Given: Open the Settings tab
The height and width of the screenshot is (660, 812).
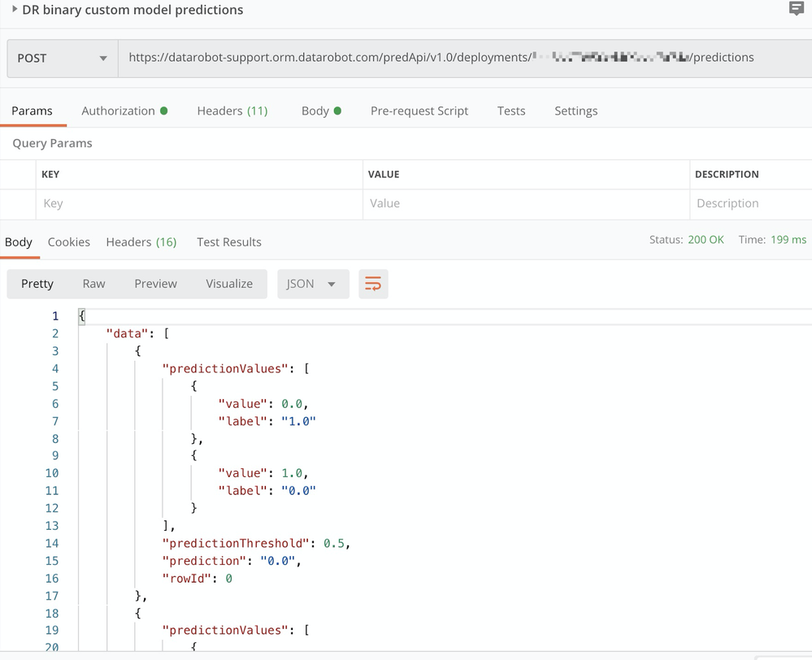Looking at the screenshot, I should 575,111.
